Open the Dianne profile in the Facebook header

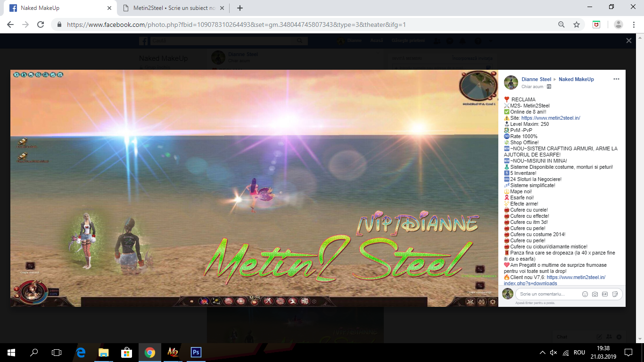point(349,41)
